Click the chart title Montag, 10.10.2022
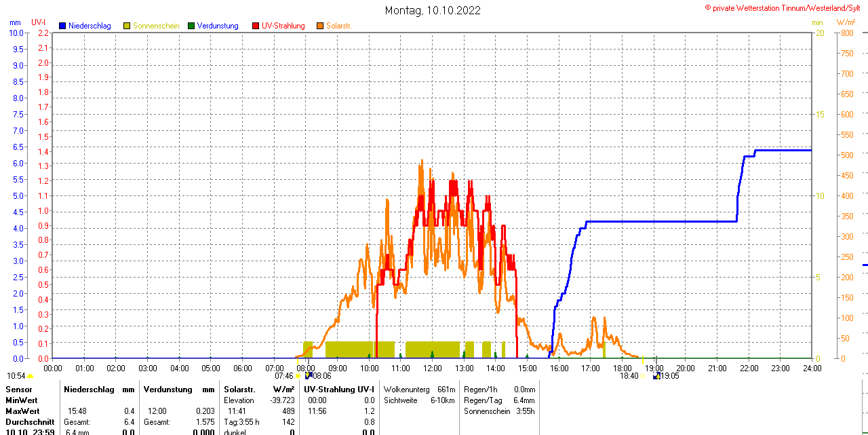 (x=433, y=10)
